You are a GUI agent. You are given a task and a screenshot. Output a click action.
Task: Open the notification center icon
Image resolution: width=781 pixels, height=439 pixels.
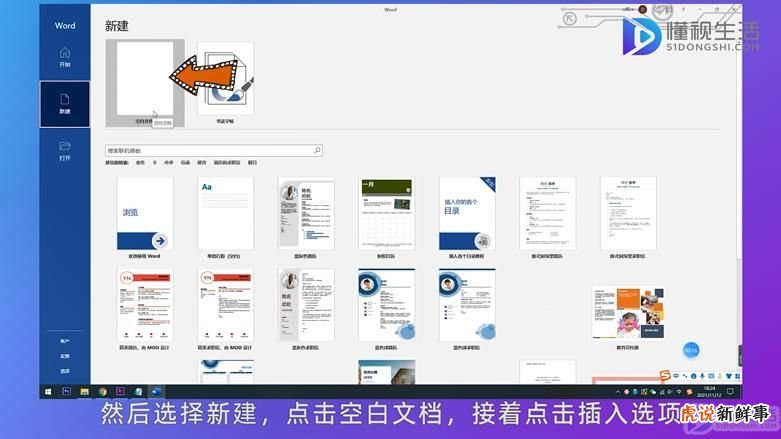[730, 392]
